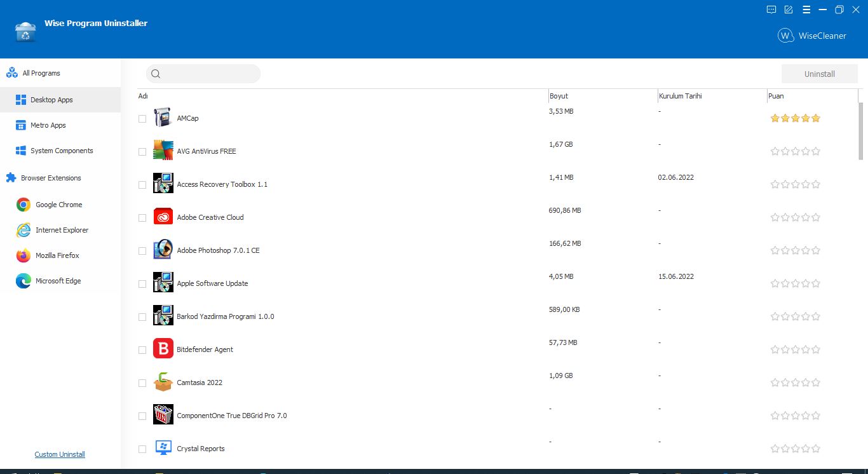Show Google Chrome extensions

click(60, 205)
